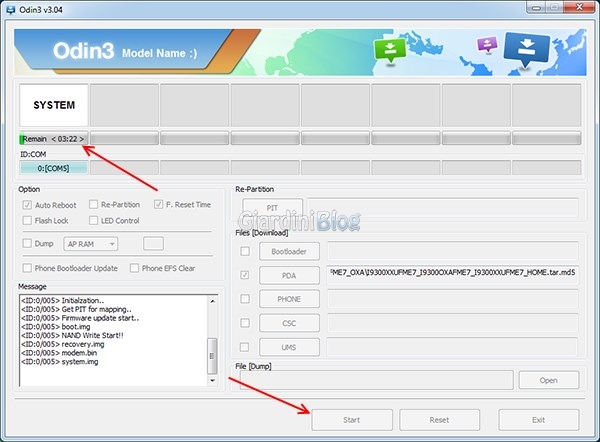Enable Phone EFS Clear checkbox
The image size is (600, 442).
pyautogui.click(x=134, y=268)
